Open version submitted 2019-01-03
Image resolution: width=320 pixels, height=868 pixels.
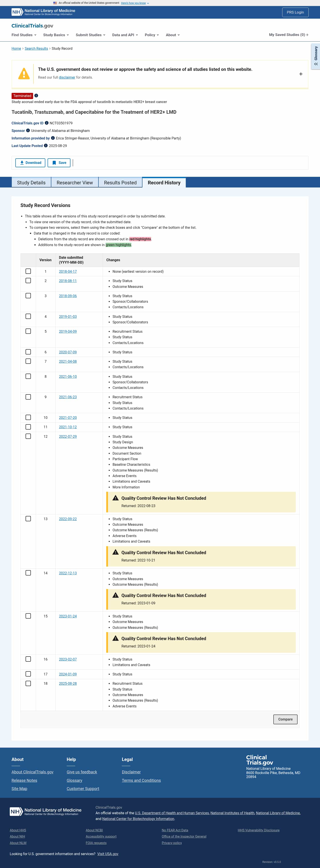coord(68,317)
